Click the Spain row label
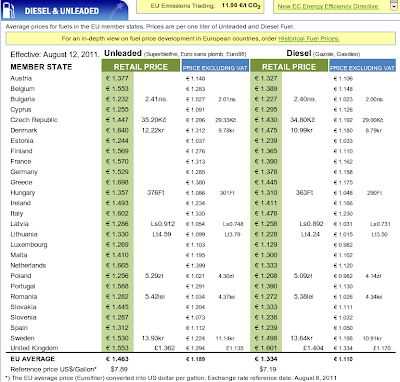This screenshot has width=400, height=382. (19, 328)
